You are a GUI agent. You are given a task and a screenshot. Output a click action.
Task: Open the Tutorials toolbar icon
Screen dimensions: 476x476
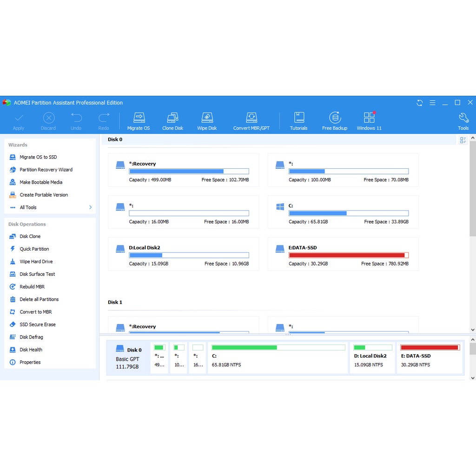pyautogui.click(x=299, y=121)
